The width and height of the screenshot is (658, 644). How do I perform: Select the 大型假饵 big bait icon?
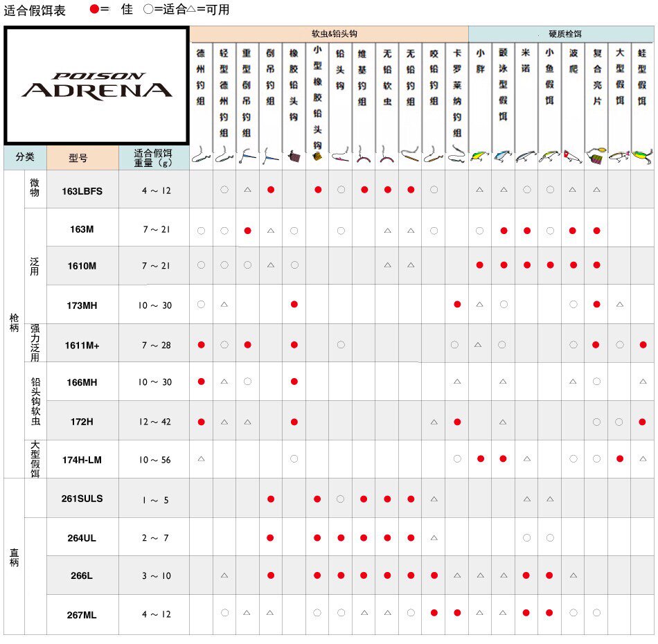619,156
